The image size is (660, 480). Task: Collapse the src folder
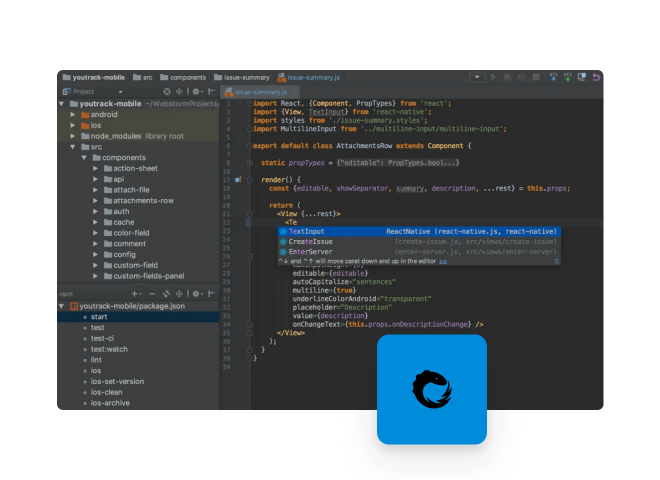click(73, 147)
